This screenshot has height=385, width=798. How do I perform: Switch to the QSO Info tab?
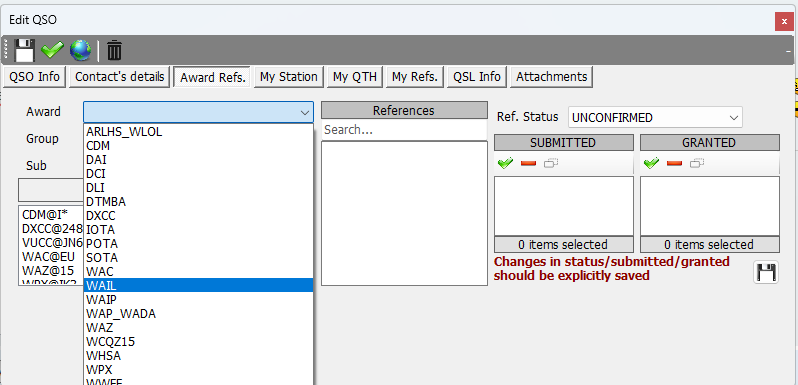[x=35, y=77]
